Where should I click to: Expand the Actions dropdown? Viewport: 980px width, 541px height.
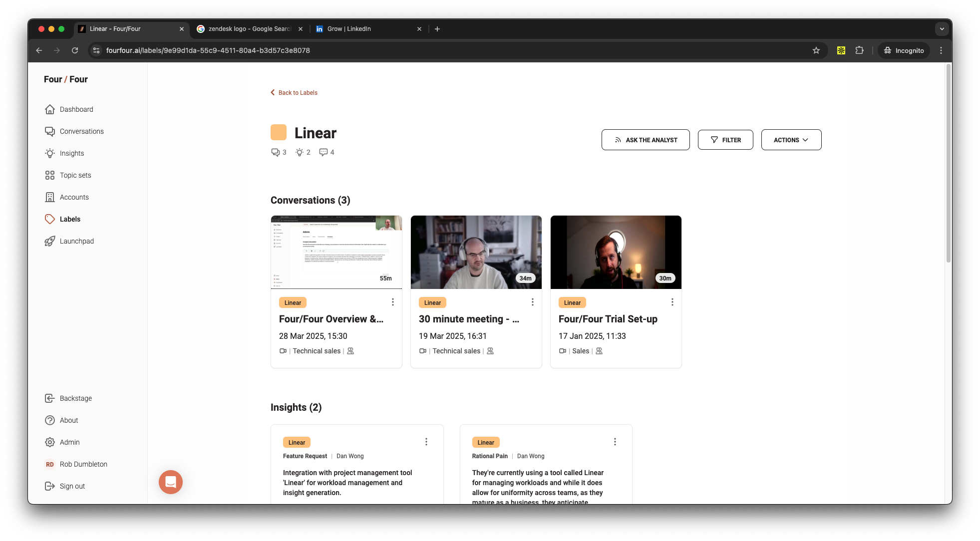point(791,140)
